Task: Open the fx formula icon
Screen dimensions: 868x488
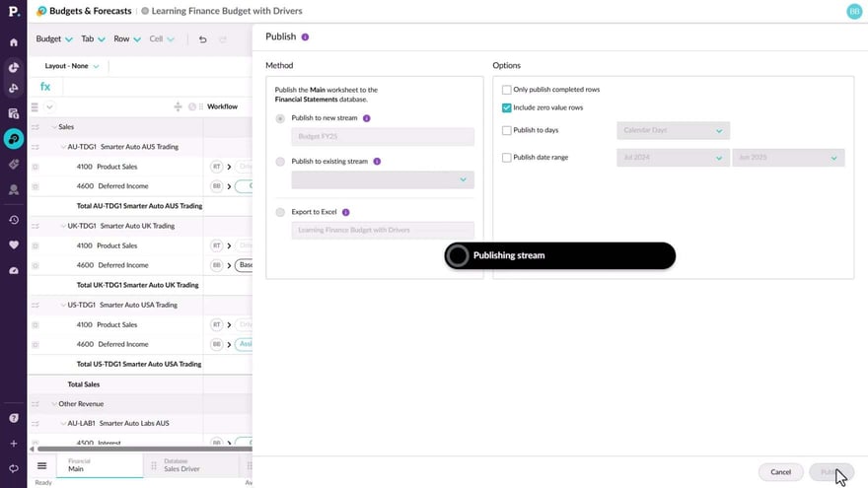Action: click(45, 87)
